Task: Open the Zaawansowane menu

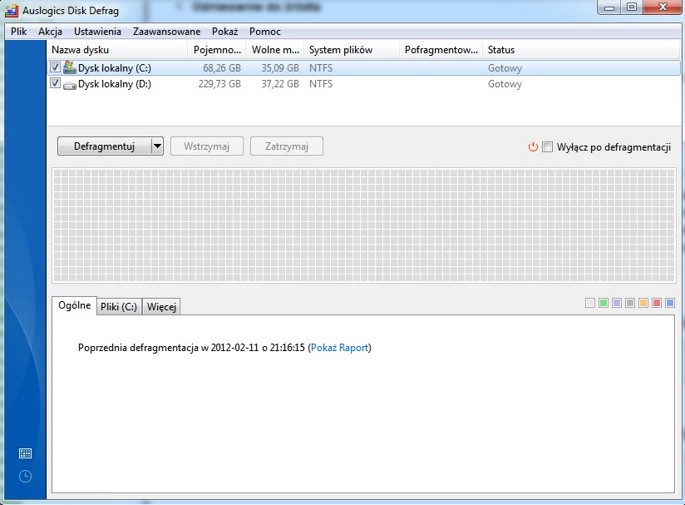Action: point(166,31)
